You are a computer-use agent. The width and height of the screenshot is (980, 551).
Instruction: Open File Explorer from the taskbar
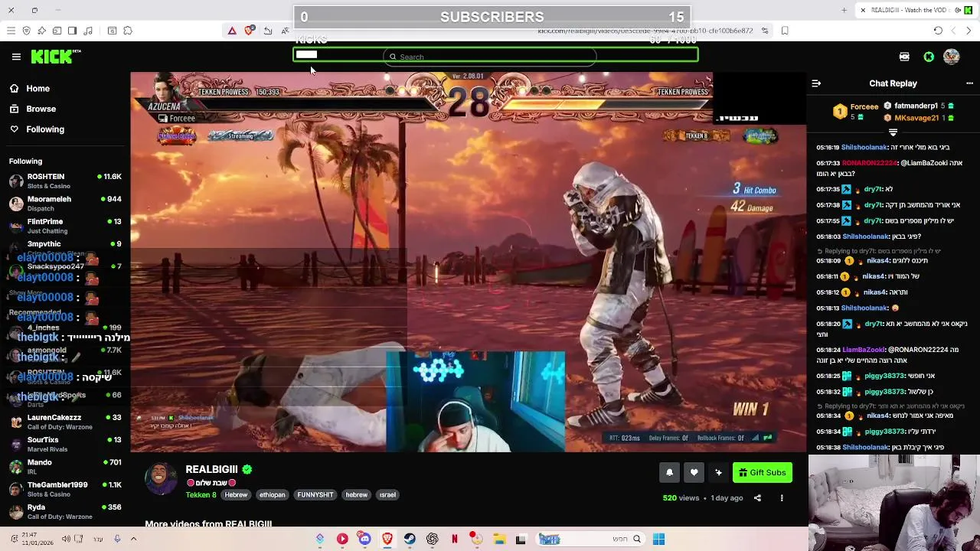[499, 539]
